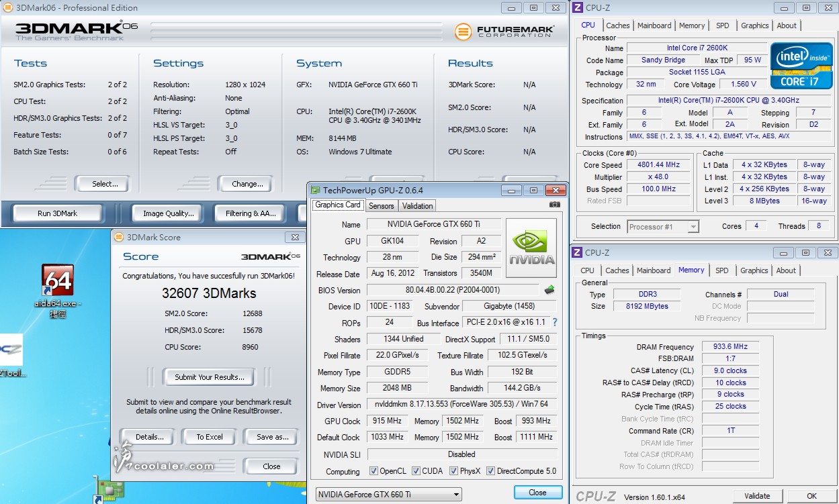This screenshot has width=839, height=504.
Task: Click the 32607 3DMarks score text
Action: pos(209,293)
